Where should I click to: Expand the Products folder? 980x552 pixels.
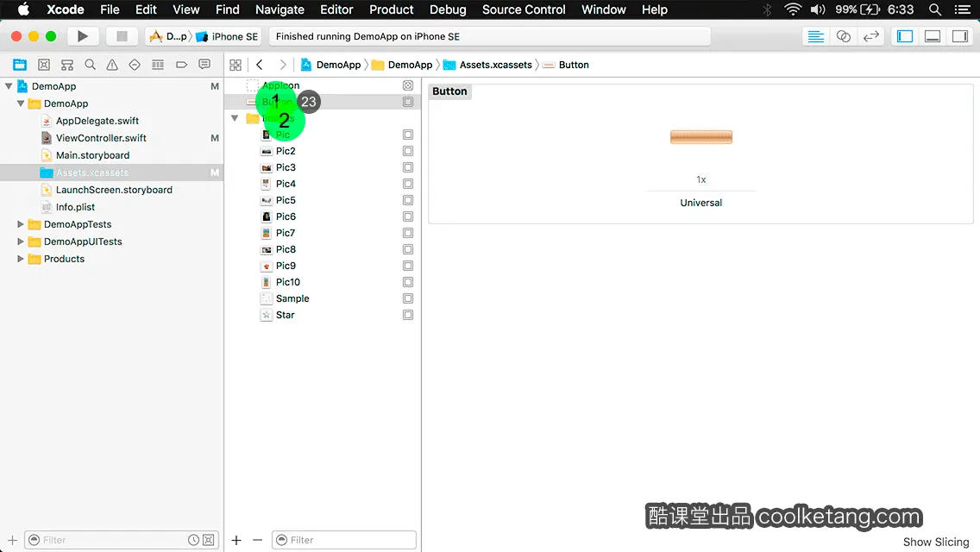[x=21, y=259]
